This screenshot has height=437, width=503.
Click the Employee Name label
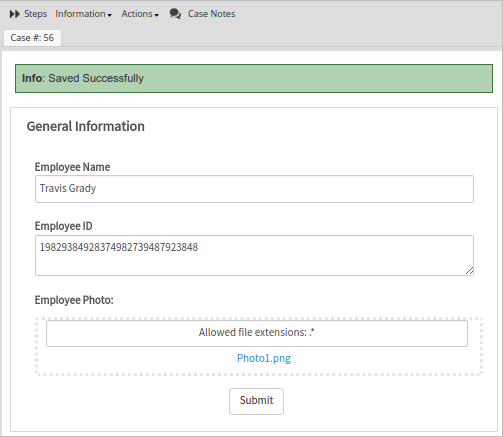point(72,167)
